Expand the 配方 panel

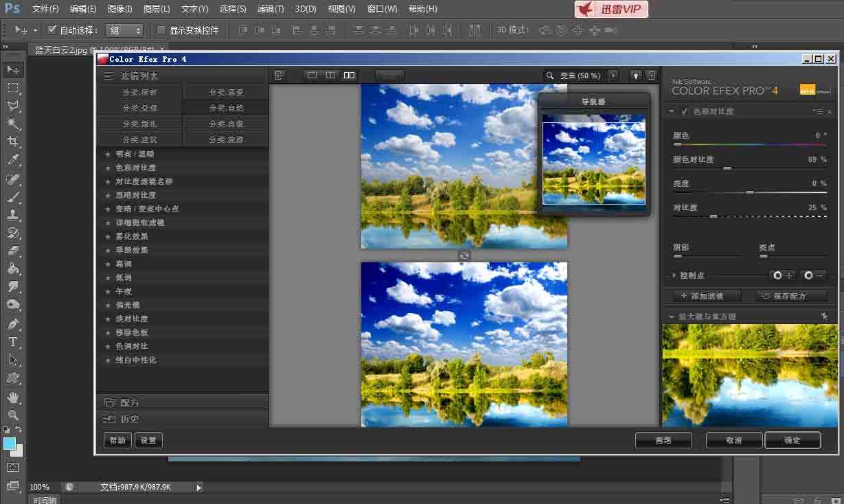(182, 402)
